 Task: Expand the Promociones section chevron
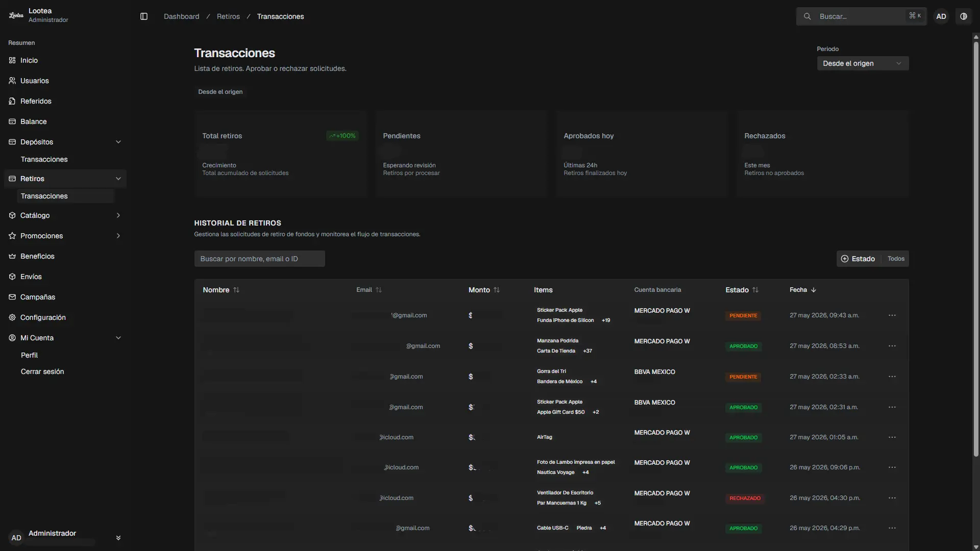(118, 236)
